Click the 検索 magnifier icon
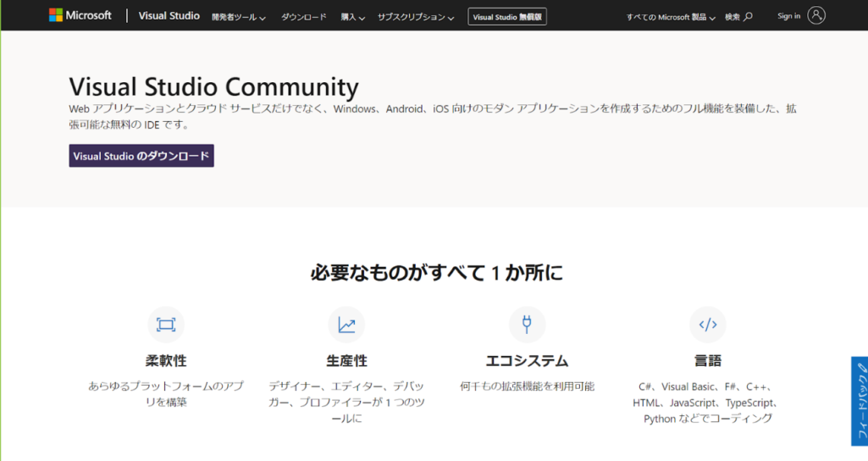The image size is (868, 461). 748,17
